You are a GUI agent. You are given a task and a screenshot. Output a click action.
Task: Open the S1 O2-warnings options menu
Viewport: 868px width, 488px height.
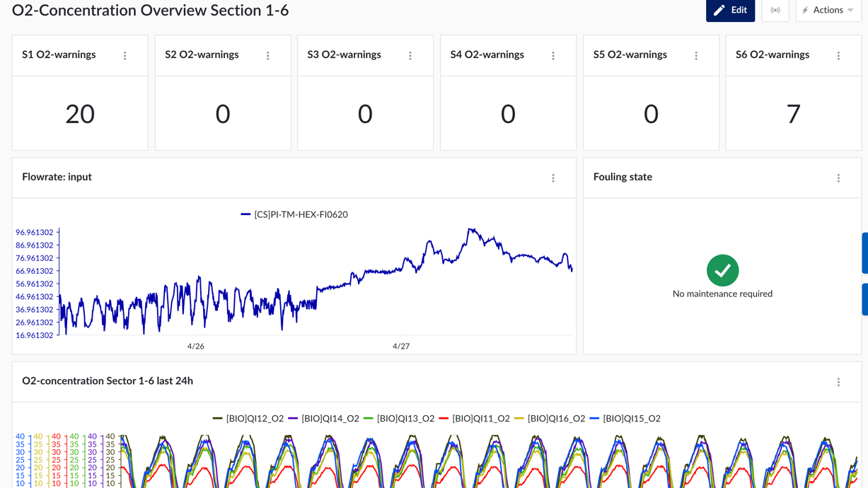(125, 55)
